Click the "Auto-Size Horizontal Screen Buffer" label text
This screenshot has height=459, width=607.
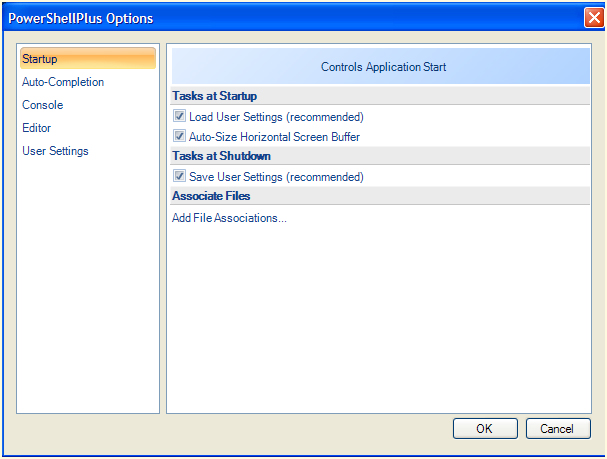pos(274,137)
